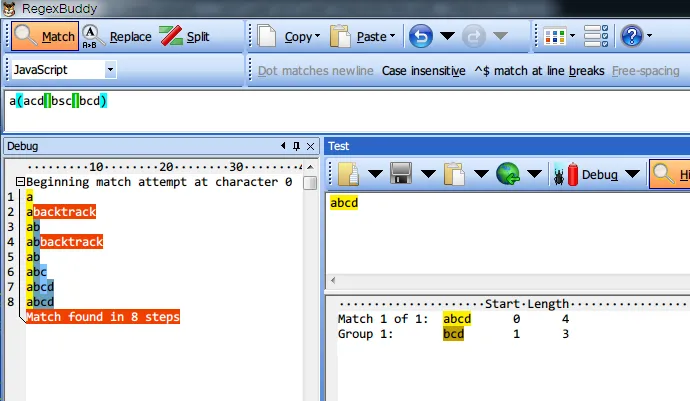Screen dimensions: 690x401
Task: Select the Match mode button
Action: pos(45,36)
